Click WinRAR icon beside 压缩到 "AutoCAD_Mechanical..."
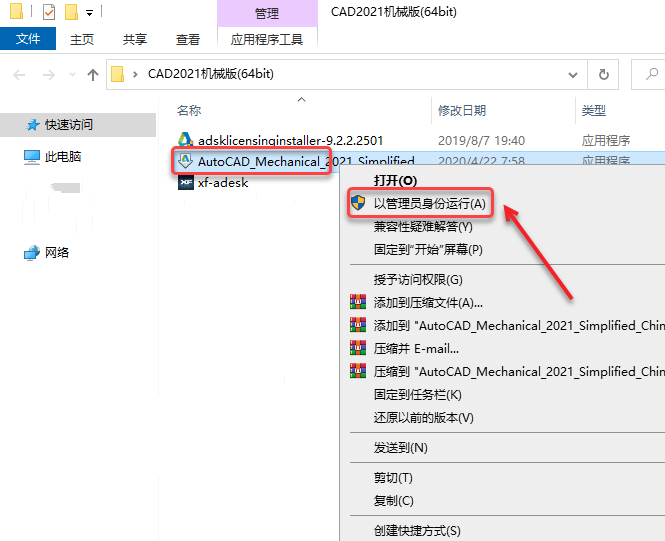The height and width of the screenshot is (541, 665). click(x=358, y=371)
